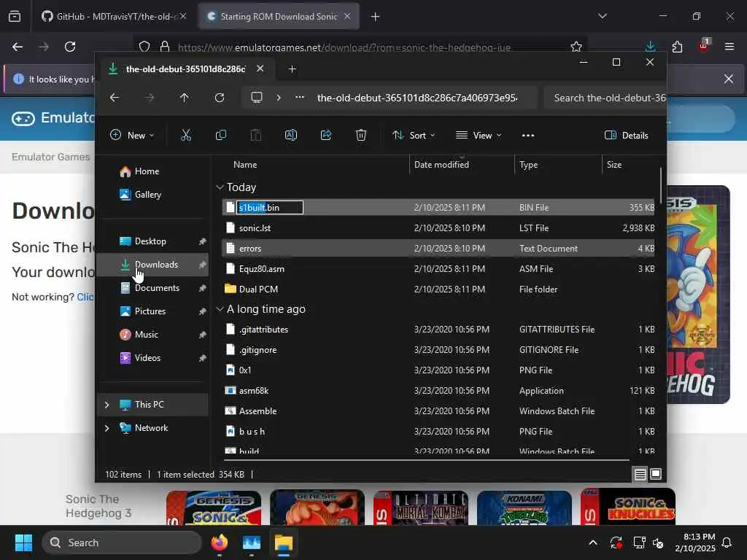
Task: Click the Share icon in Explorer toolbar
Action: (326, 135)
